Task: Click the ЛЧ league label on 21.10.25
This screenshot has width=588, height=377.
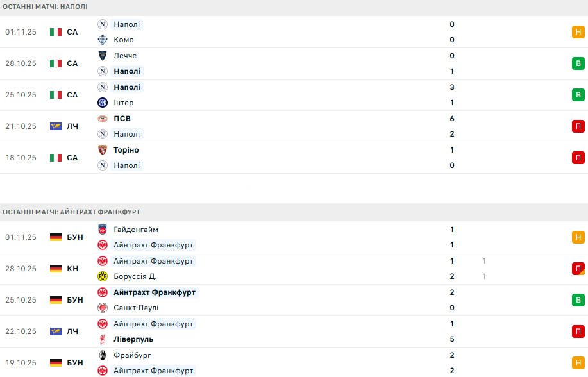Action: point(72,126)
